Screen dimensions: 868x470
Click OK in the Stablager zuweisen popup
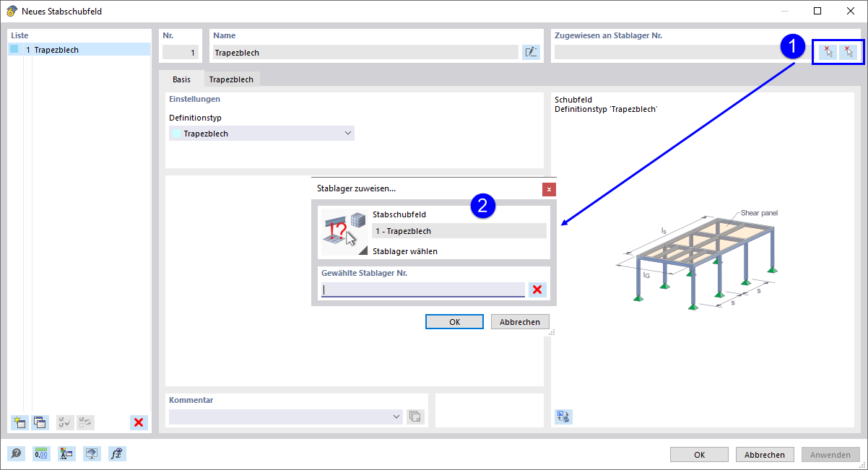point(454,322)
